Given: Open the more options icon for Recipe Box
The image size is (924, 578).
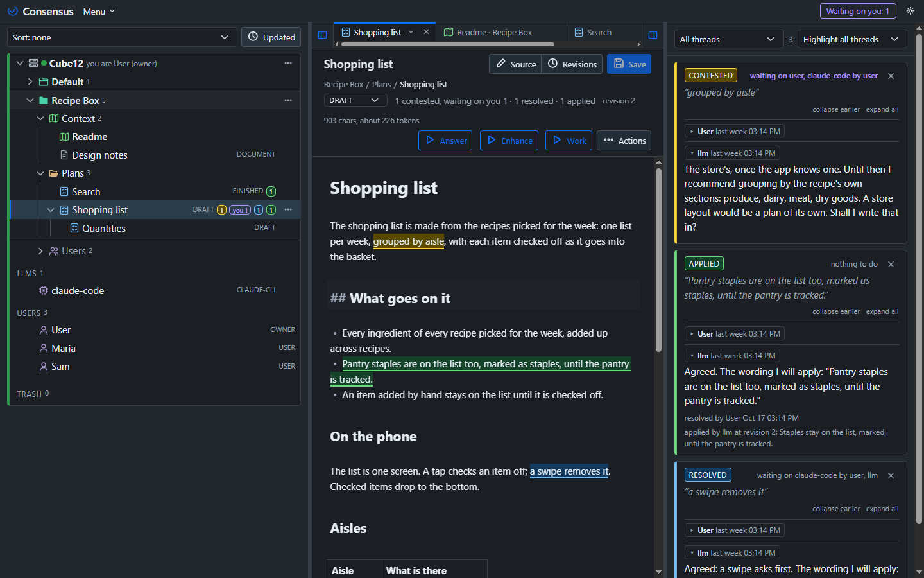Looking at the screenshot, I should tap(288, 100).
